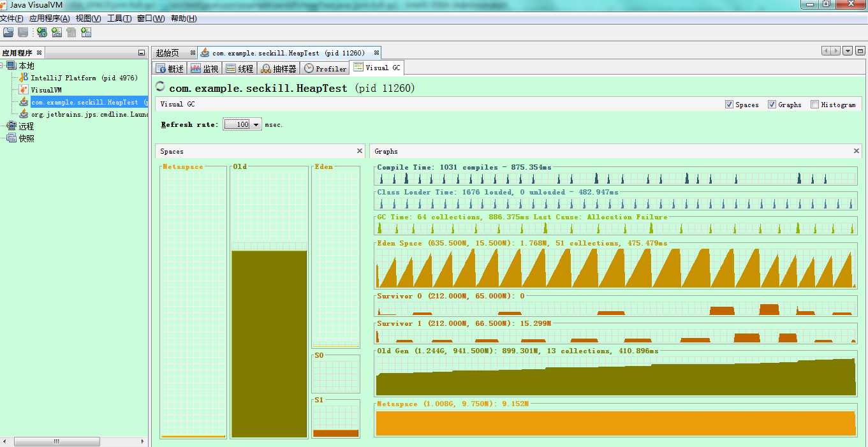This screenshot has height=447, width=868.
Task: Click the scroll tabs right arrow
Action: (835, 51)
